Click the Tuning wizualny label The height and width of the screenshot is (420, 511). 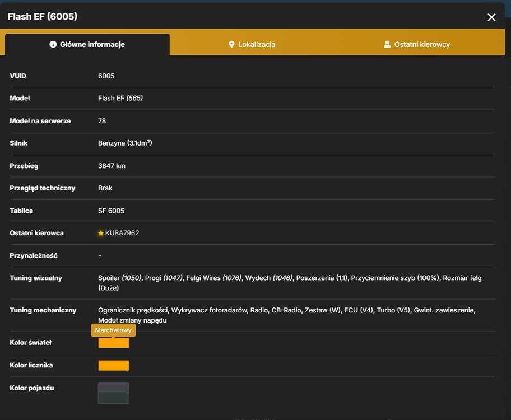[36, 278]
